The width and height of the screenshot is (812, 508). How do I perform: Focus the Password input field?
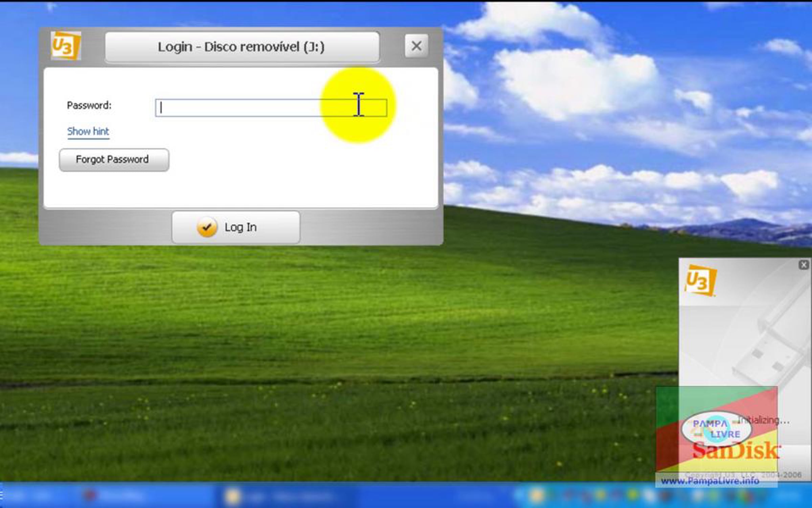[x=271, y=108]
